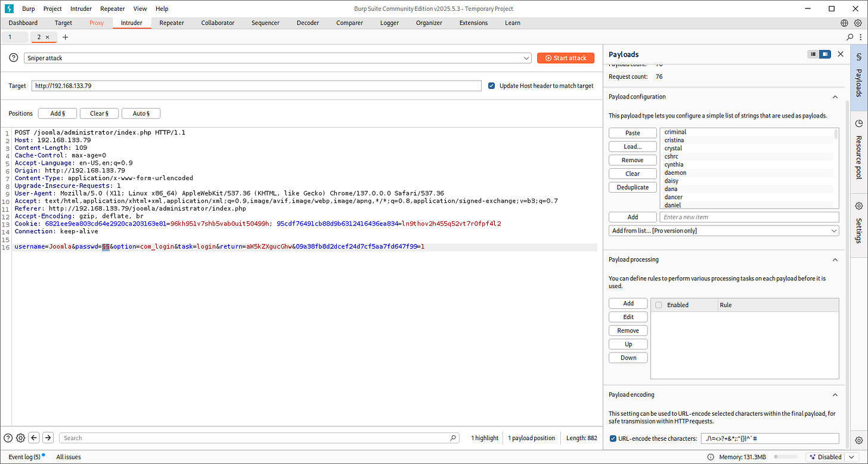This screenshot has height=464, width=868.
Task: Click Deduplicate button
Action: pyautogui.click(x=633, y=187)
